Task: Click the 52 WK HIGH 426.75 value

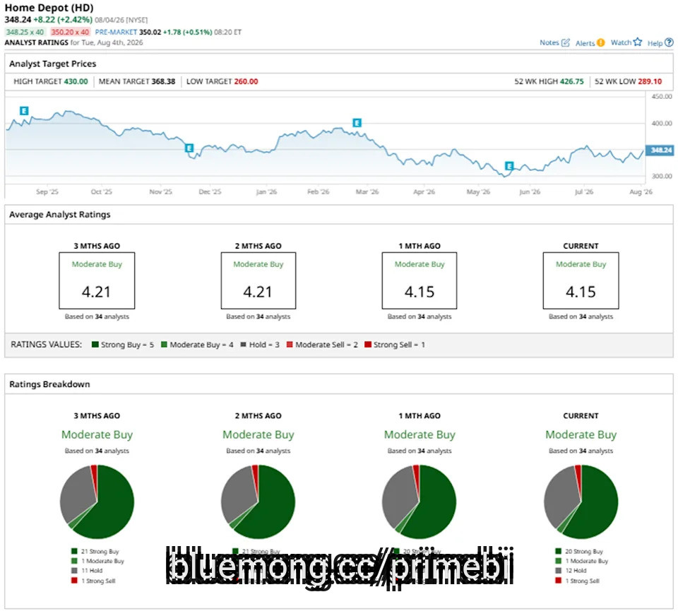Action: (x=571, y=81)
